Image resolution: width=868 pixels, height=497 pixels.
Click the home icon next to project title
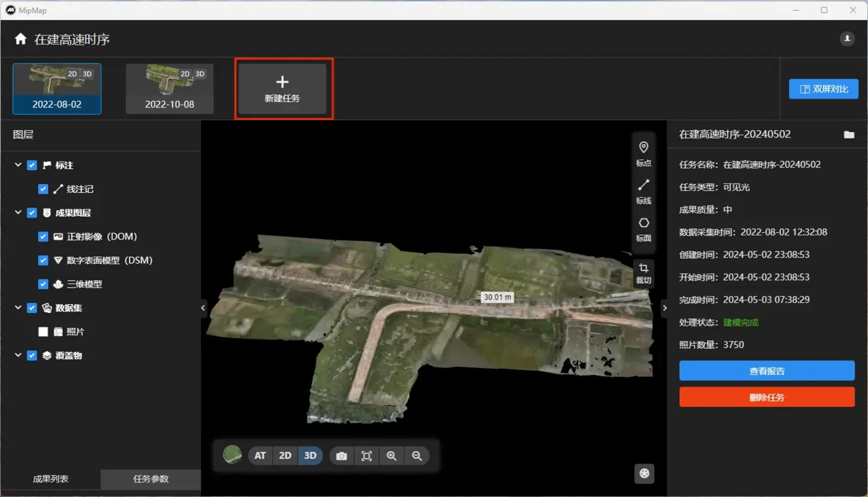coord(21,39)
